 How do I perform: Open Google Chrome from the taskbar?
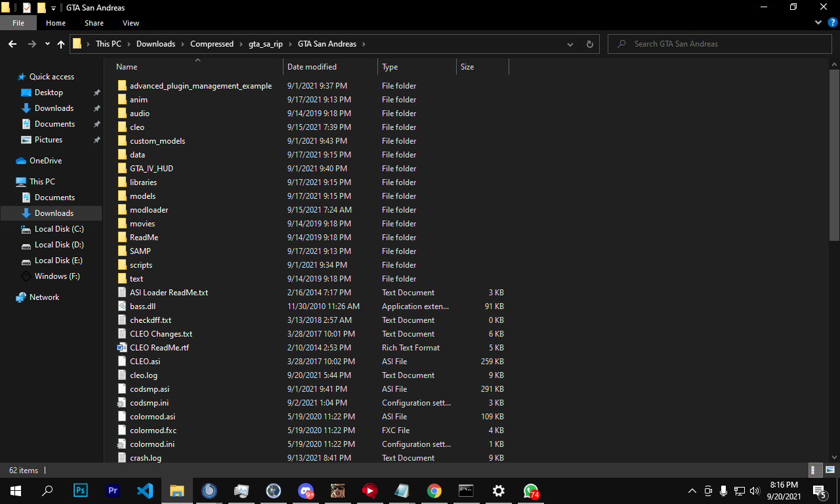434,491
